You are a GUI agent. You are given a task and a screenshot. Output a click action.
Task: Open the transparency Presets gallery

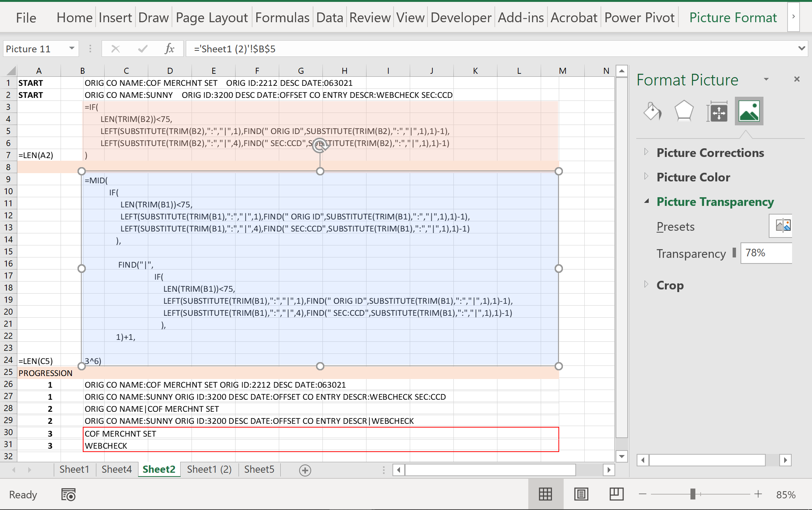click(x=781, y=226)
